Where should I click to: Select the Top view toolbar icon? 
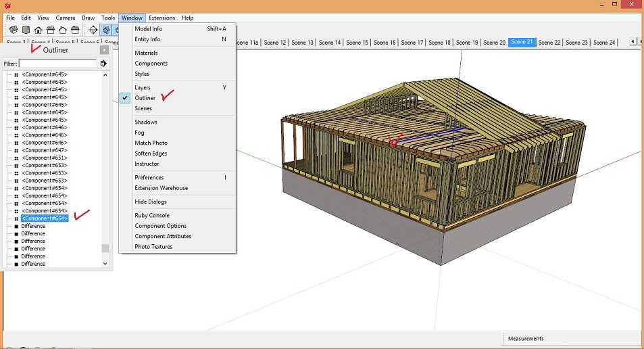coord(26,30)
